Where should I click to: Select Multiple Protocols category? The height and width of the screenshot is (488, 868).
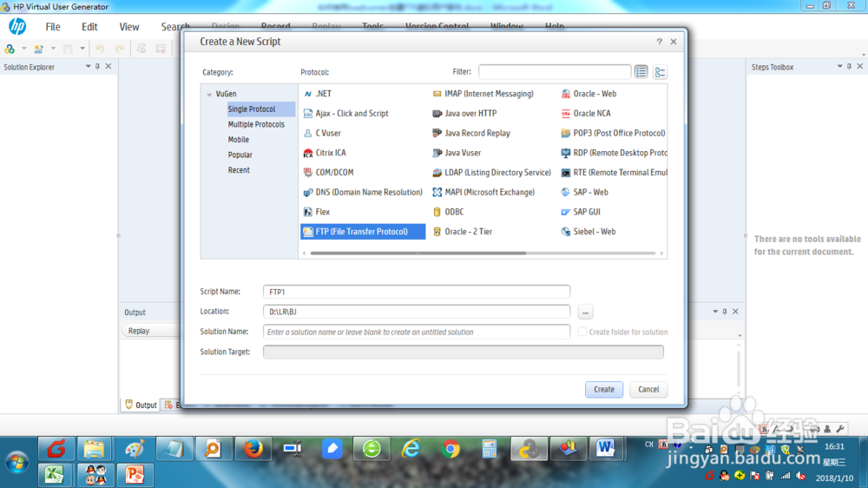[256, 125]
